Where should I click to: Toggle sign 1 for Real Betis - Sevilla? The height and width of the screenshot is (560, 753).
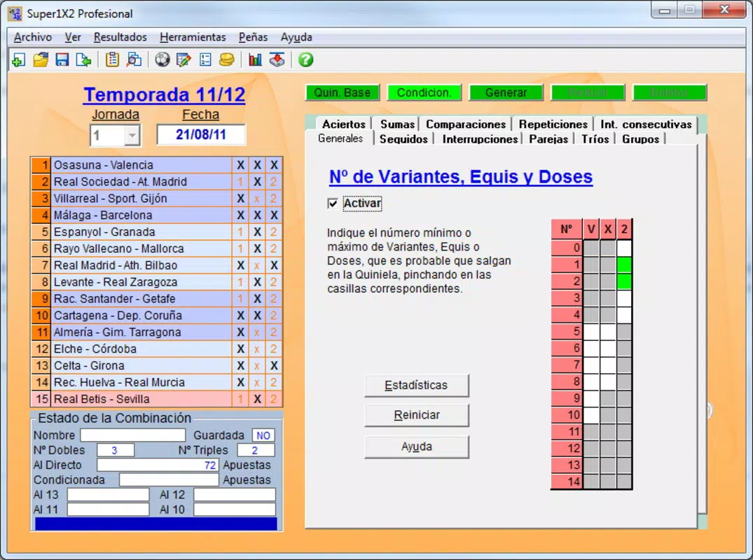tap(240, 399)
